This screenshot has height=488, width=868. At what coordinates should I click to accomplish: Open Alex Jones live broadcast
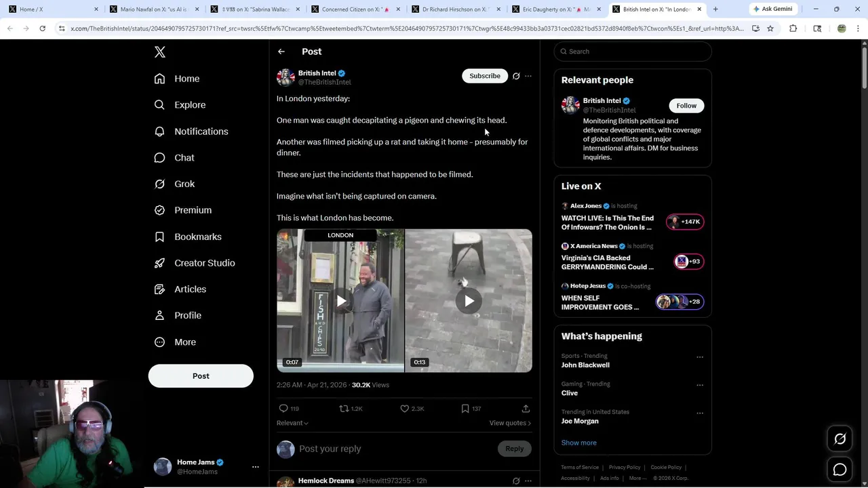pyautogui.click(x=633, y=218)
